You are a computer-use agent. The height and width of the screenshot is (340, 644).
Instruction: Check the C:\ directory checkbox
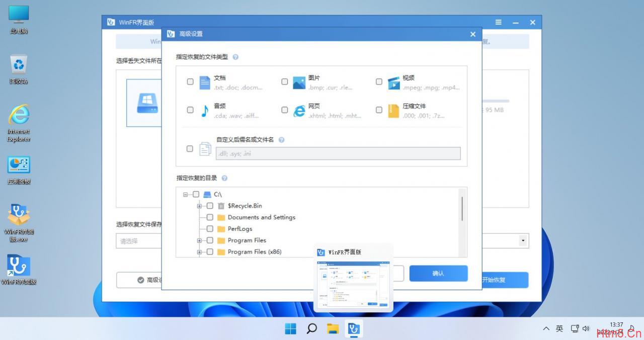[x=196, y=194]
